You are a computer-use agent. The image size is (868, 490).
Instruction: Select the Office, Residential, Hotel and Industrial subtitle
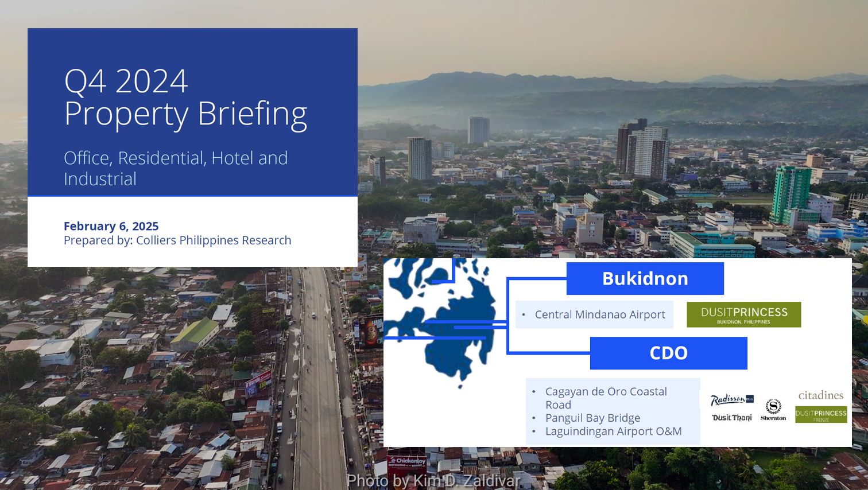[x=176, y=168]
